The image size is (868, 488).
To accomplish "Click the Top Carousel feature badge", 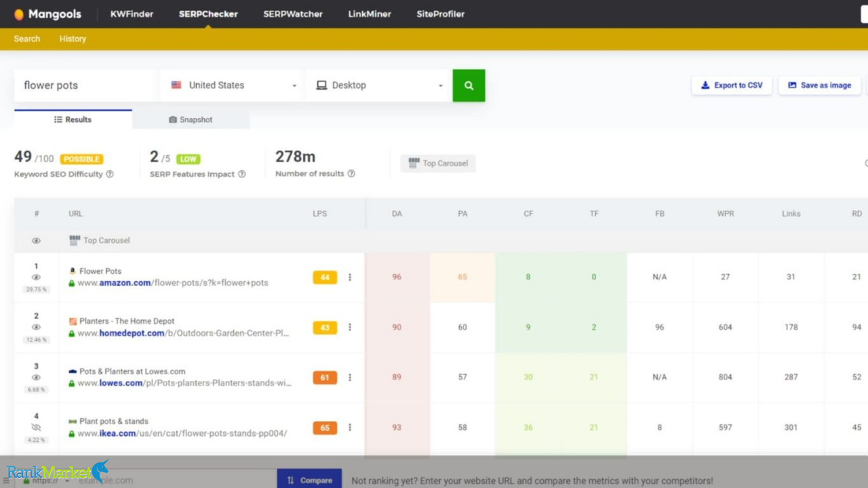I will [x=438, y=163].
